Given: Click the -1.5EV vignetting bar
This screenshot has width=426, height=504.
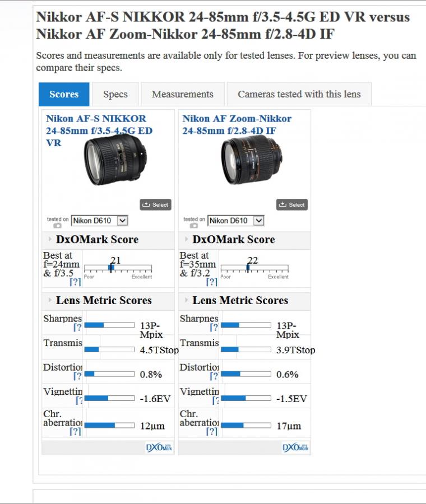Looking at the screenshot, I should pyautogui.click(x=246, y=398).
